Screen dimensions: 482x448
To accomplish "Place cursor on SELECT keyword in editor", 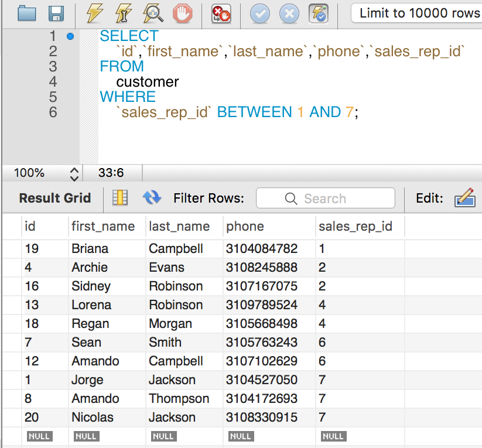I will (x=129, y=36).
